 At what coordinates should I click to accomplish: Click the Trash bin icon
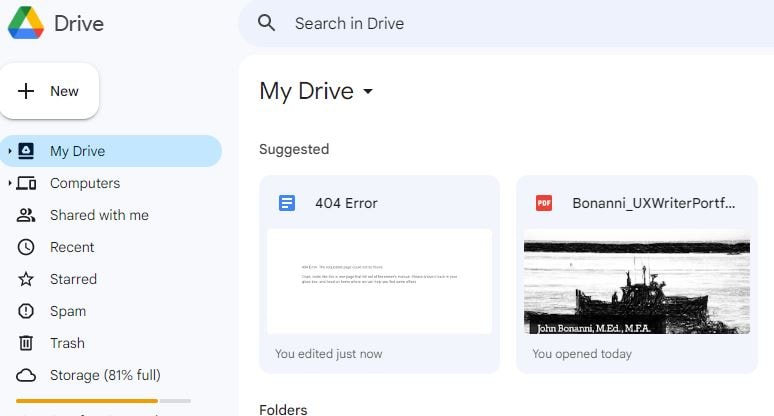click(x=26, y=343)
